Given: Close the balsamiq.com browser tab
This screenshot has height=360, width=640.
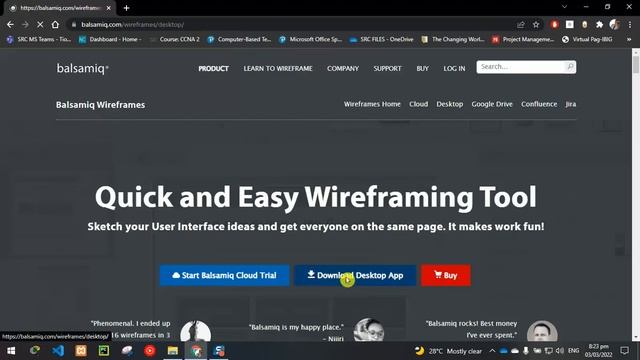Looking at the screenshot, I should click(109, 8).
